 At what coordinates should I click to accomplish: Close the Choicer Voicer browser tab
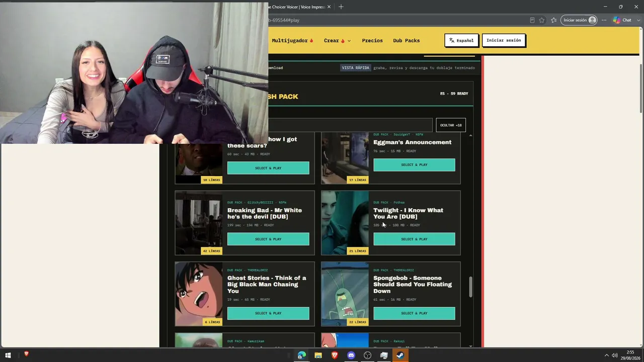[x=329, y=7]
